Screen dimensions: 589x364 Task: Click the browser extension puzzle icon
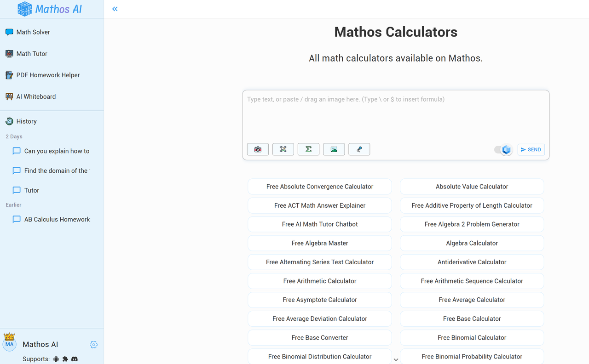point(65,359)
